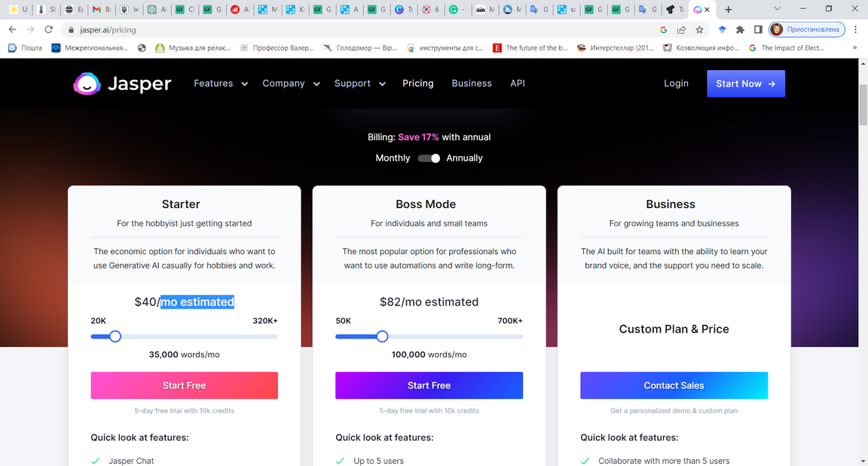Click the page vertical scrollbar

point(863,106)
